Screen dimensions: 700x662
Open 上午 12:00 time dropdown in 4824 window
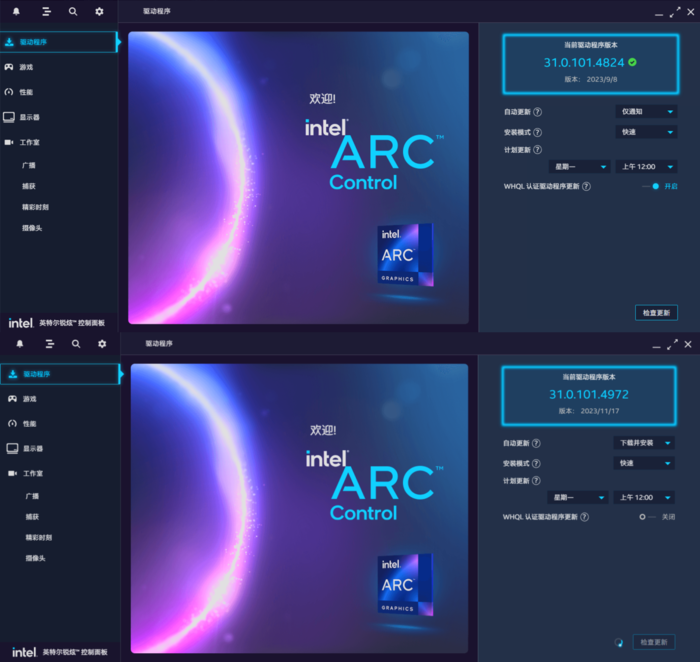click(x=646, y=167)
